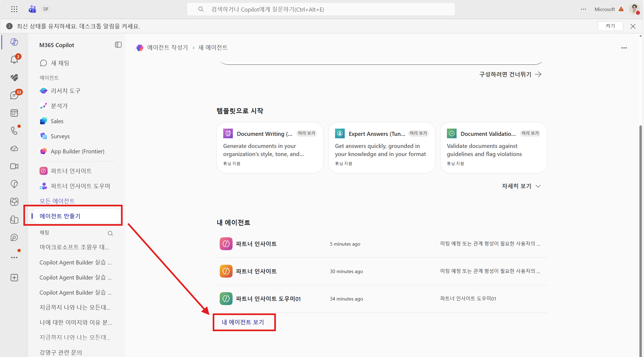Click the search or ask Copilot field
This screenshot has height=357, width=644.
coord(321,9)
